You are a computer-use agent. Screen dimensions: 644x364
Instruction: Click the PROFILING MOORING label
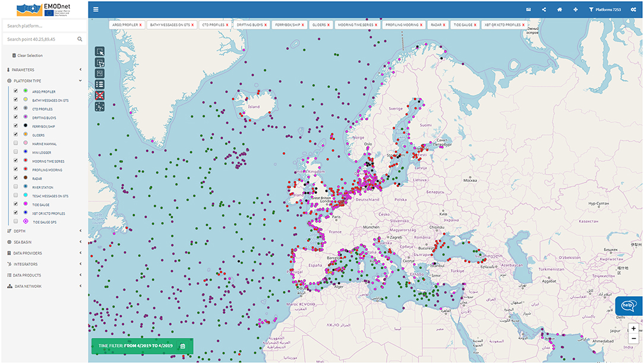click(x=48, y=170)
